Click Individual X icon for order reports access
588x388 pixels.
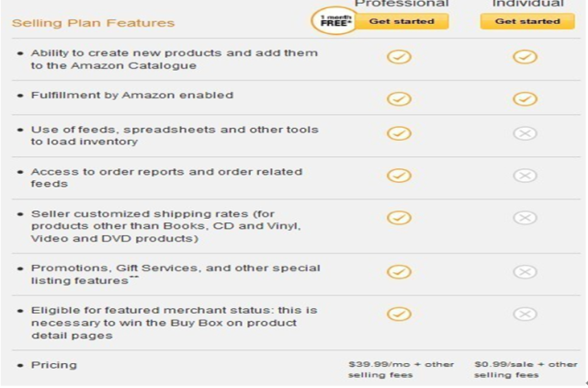[x=525, y=176]
